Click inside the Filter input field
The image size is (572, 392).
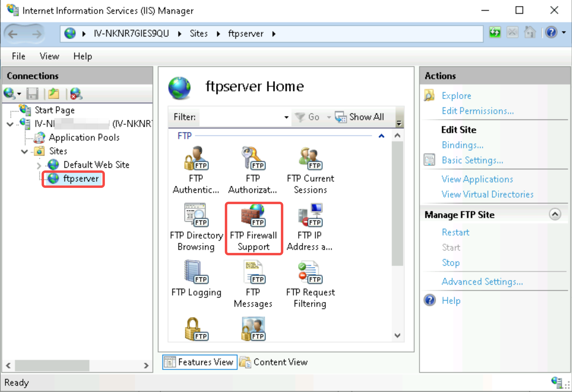tap(241, 117)
